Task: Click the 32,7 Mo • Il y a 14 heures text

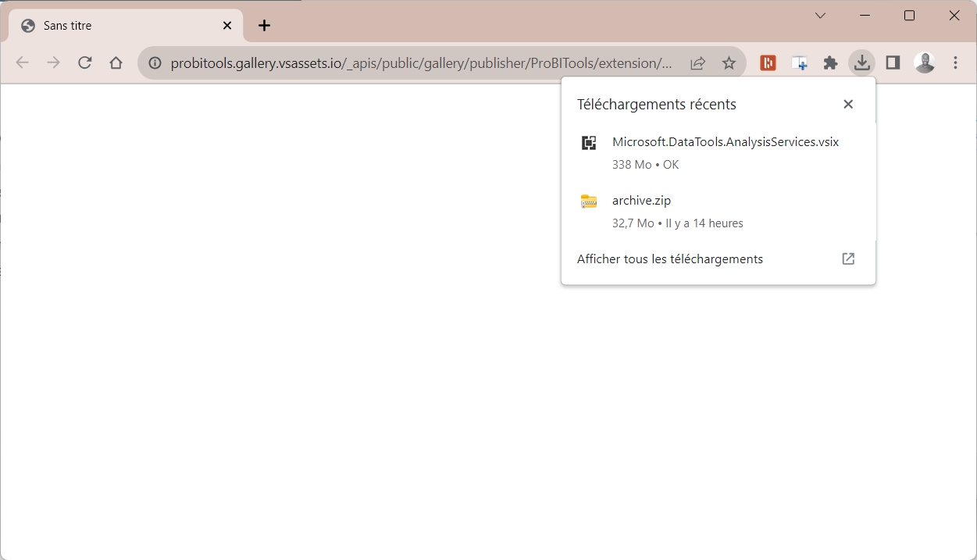Action: point(678,223)
